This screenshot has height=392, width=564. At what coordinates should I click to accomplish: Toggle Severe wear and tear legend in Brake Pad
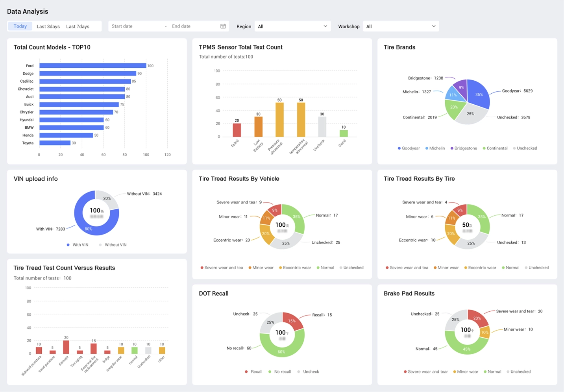click(x=426, y=372)
